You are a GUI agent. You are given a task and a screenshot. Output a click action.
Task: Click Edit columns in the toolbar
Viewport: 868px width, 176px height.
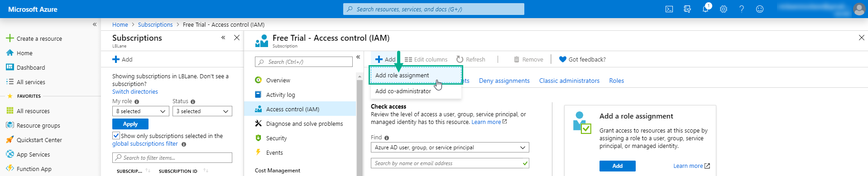[426, 59]
